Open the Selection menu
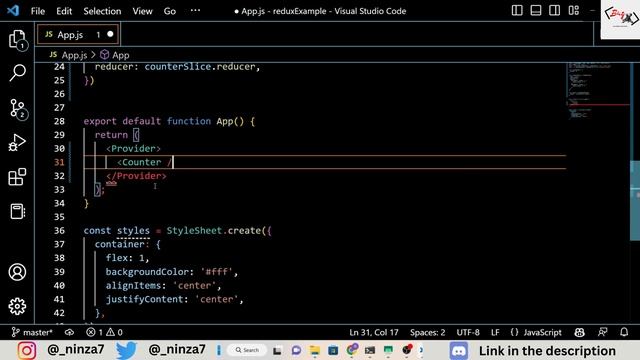The height and width of the screenshot is (360, 640). point(102,11)
